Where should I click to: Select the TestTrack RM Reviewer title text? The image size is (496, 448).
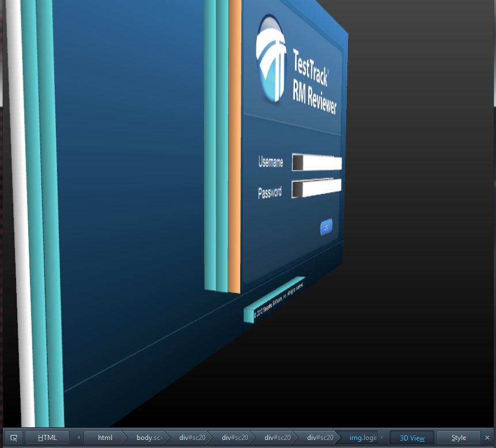point(314,82)
